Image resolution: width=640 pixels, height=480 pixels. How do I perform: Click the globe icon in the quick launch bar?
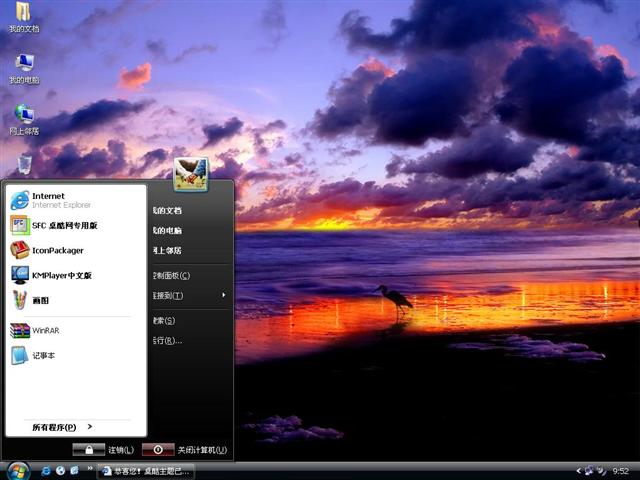click(x=60, y=471)
